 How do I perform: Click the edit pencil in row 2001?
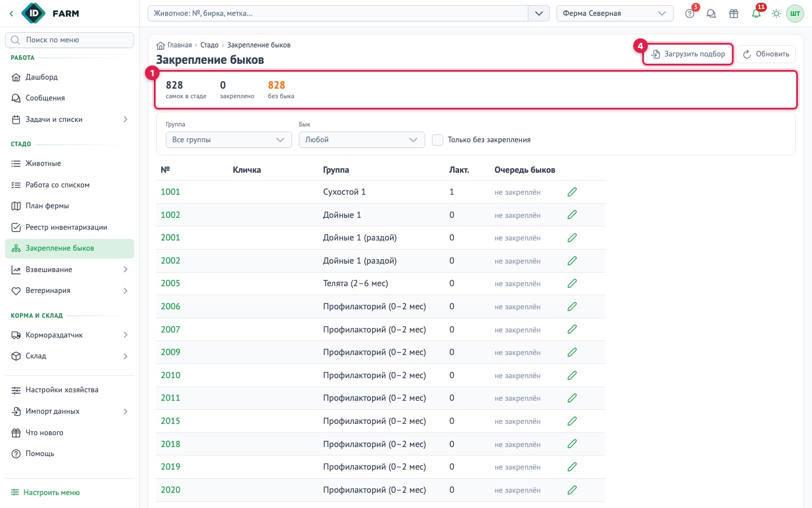(572, 238)
